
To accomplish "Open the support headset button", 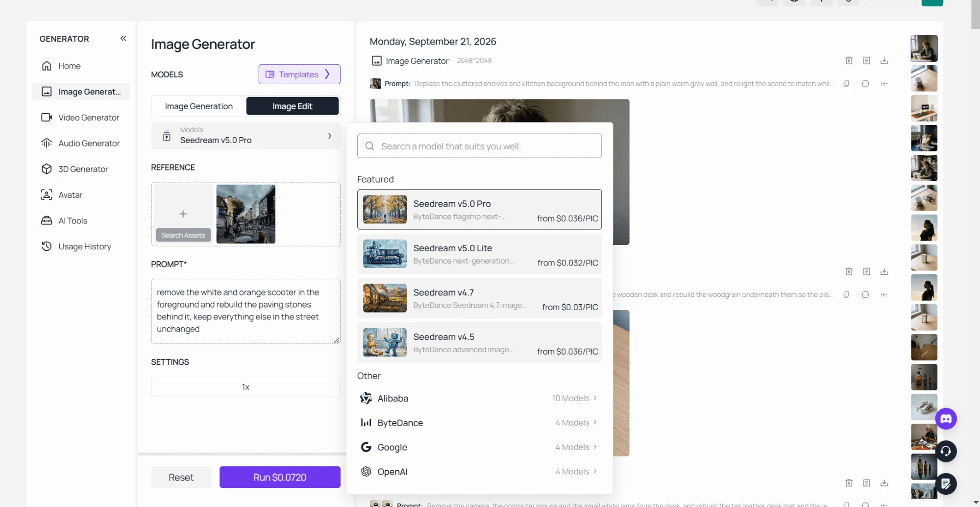I will coord(946,451).
